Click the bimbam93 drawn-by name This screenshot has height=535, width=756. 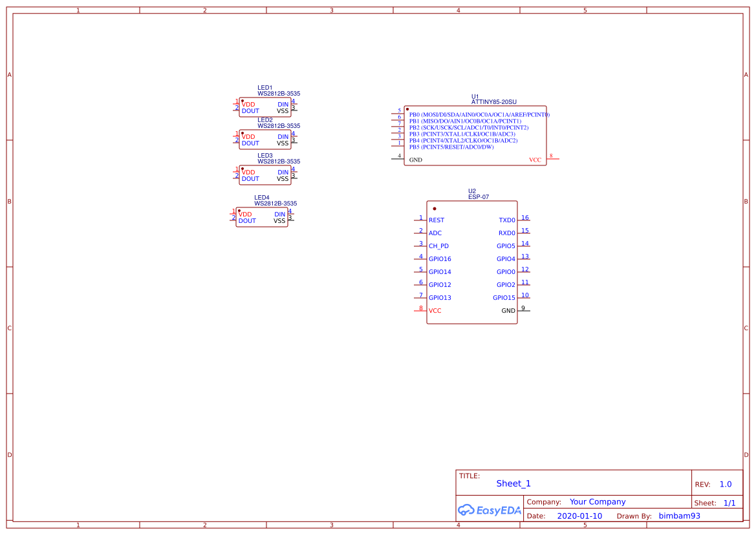[679, 516]
